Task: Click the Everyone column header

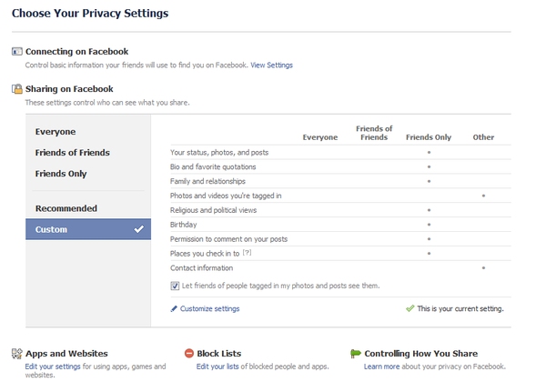Action: 320,137
